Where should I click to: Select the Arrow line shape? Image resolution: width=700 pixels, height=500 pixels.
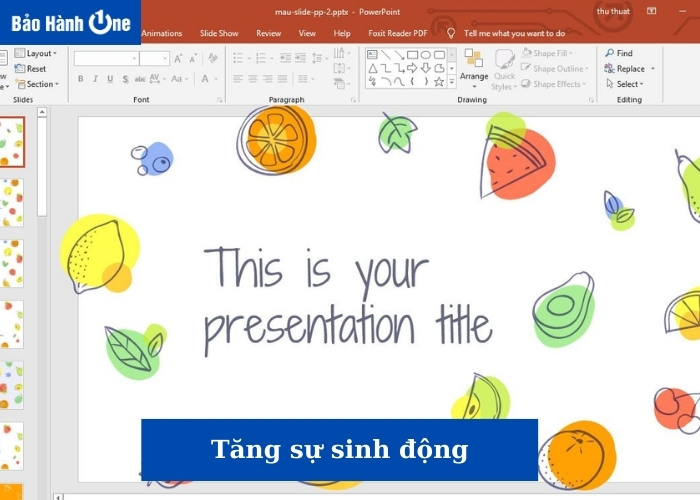coord(399,55)
